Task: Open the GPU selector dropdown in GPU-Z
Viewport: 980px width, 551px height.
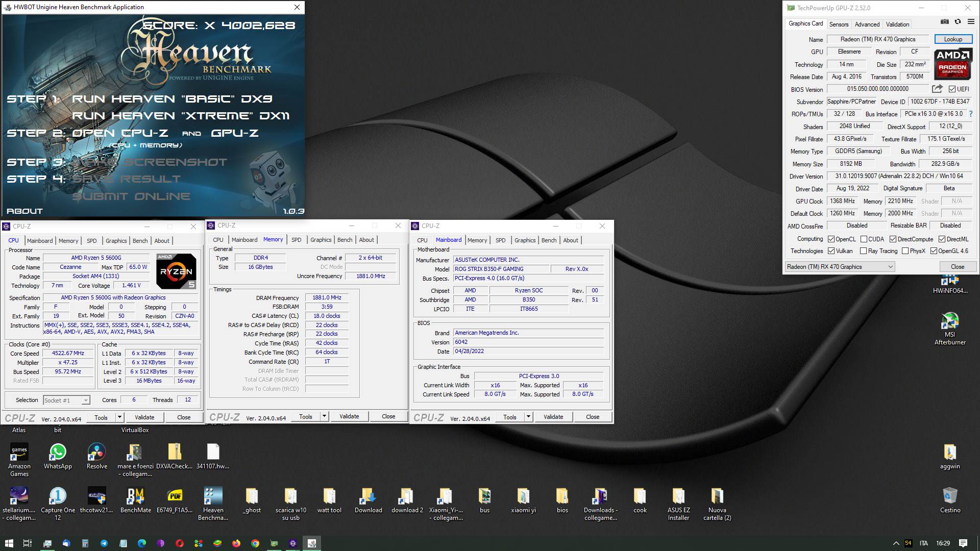Action: click(x=840, y=267)
